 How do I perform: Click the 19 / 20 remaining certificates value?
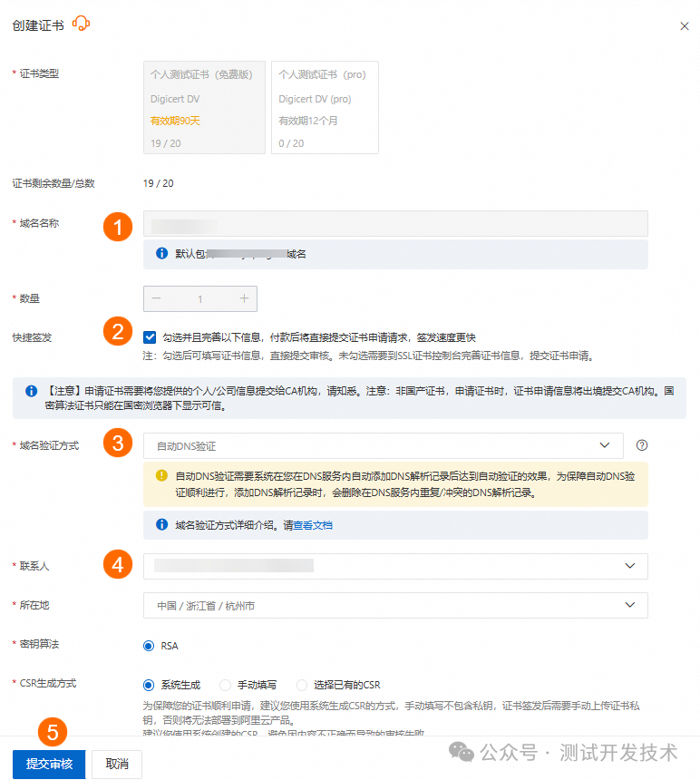[x=158, y=183]
